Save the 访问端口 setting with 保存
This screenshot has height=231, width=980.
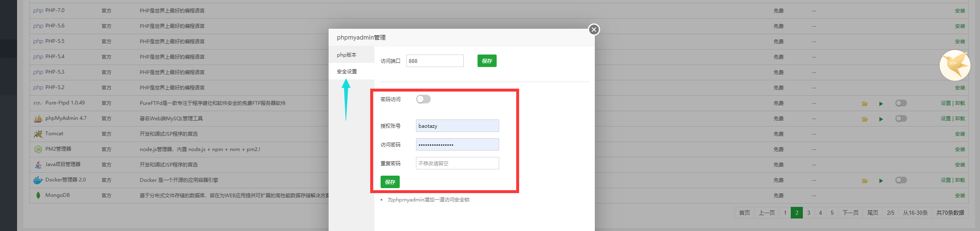coord(487,61)
